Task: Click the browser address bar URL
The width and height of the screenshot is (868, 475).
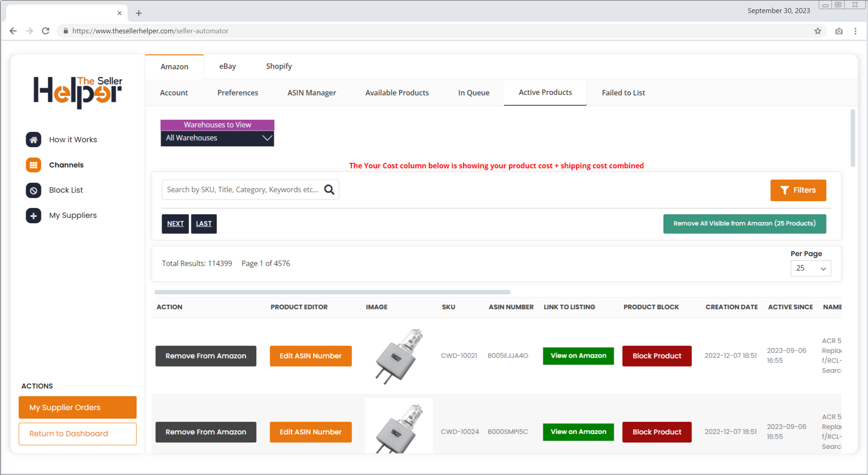Action: pos(150,31)
